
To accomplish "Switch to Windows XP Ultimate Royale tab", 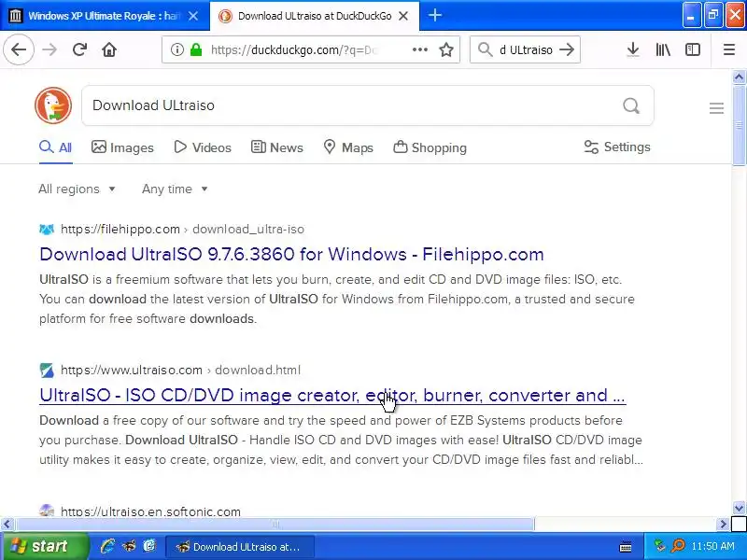I will point(104,16).
